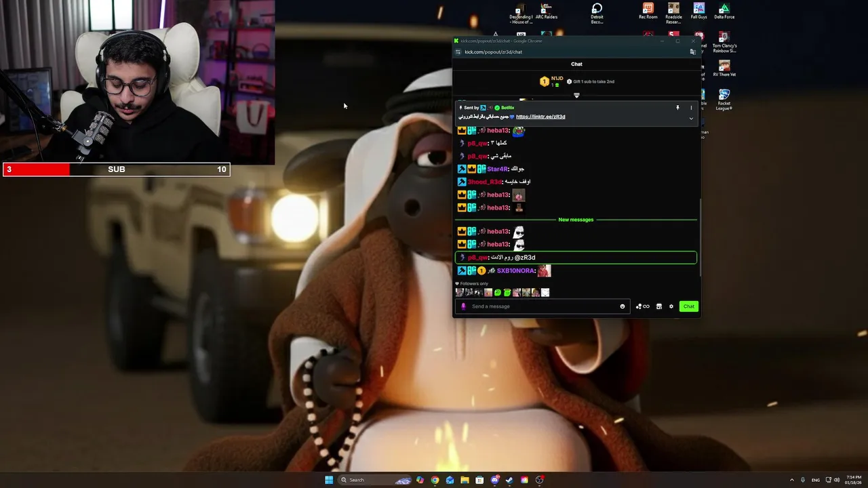868x488 pixels.
Task: Open the linktr.ee/zR3d link
Action: pos(540,117)
